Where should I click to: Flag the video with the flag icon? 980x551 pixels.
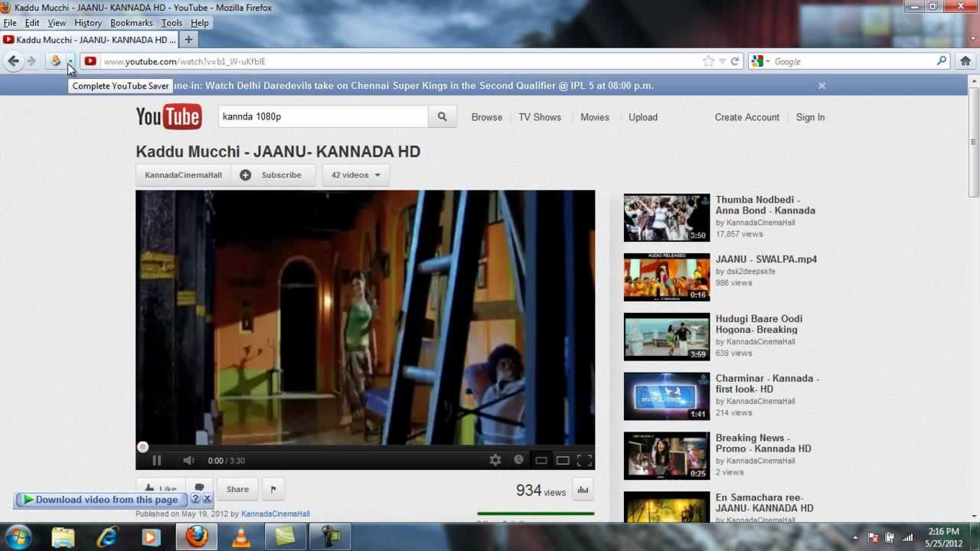coord(273,489)
